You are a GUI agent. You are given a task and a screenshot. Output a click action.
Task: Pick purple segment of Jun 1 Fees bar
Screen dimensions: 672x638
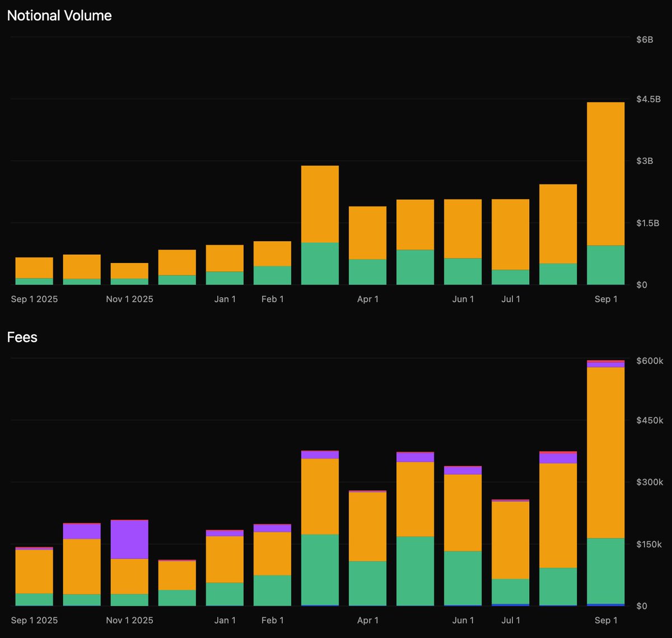[463, 471]
